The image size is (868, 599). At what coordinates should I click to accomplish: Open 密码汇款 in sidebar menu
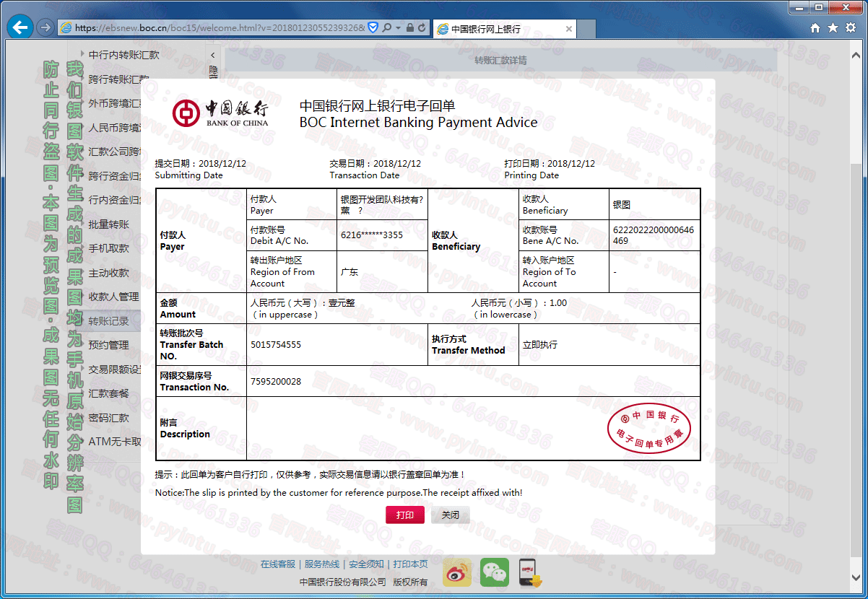(x=109, y=418)
